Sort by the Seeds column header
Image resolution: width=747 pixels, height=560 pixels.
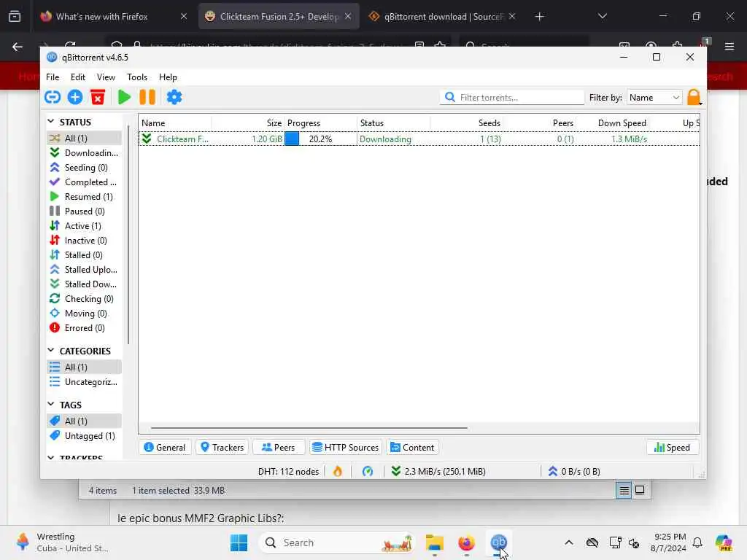coord(467,122)
